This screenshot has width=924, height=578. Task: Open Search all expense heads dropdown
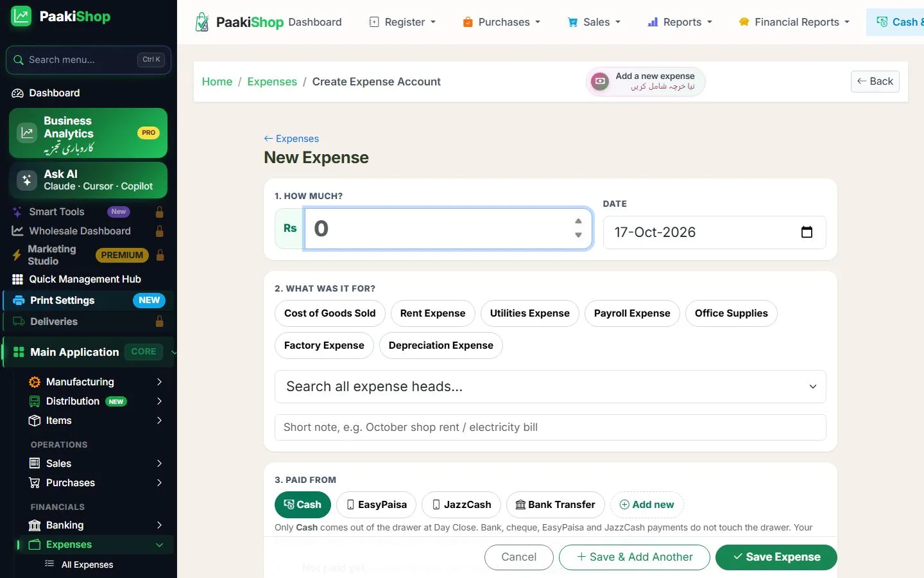551,387
